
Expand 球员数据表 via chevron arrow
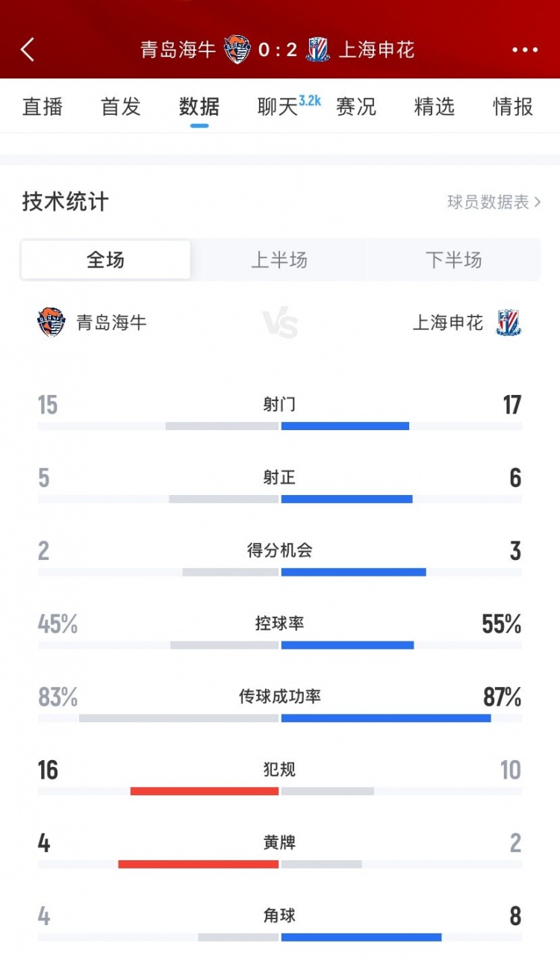click(538, 202)
